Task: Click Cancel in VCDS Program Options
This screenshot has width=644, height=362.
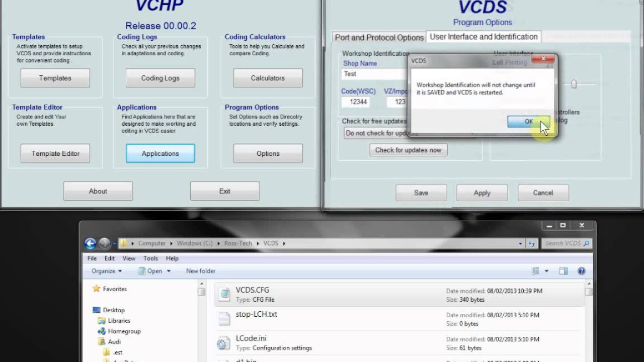Action: click(x=543, y=193)
